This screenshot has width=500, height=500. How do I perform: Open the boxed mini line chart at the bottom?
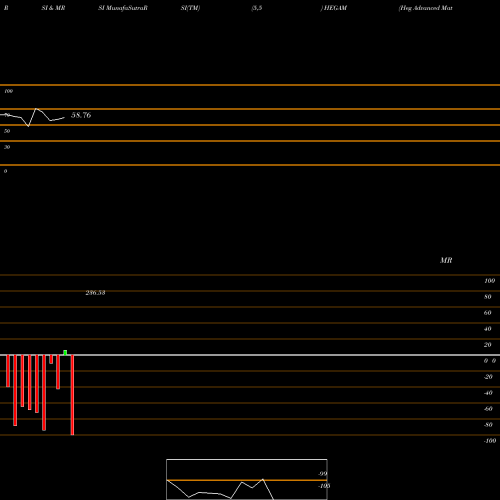(x=247, y=479)
